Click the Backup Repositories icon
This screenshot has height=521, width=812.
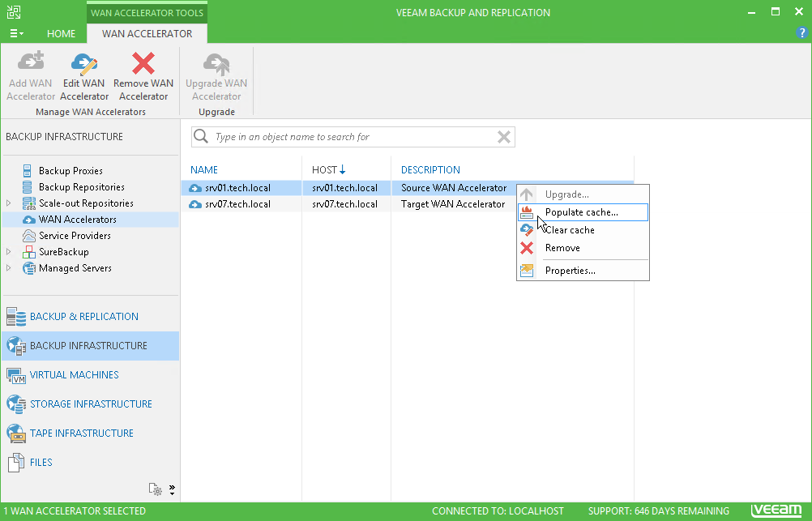point(28,187)
